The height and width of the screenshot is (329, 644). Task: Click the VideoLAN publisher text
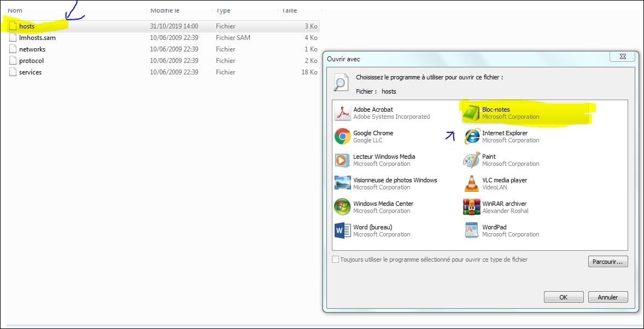point(495,187)
